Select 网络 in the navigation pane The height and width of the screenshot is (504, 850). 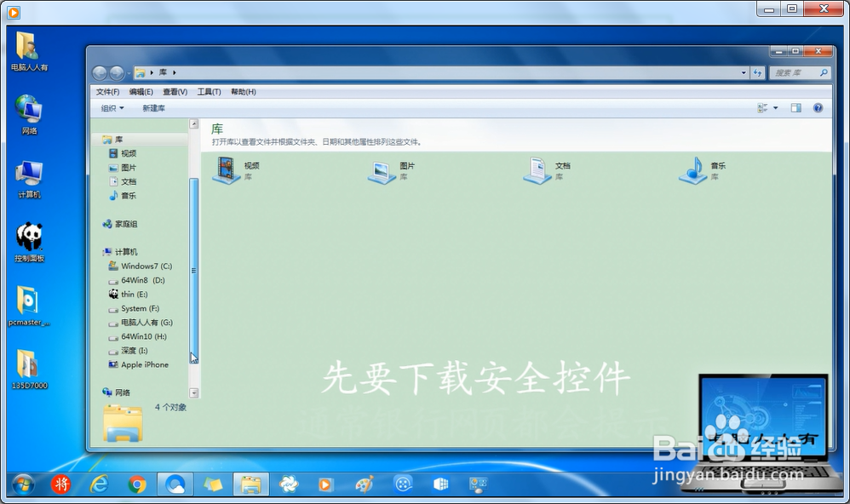116,392
